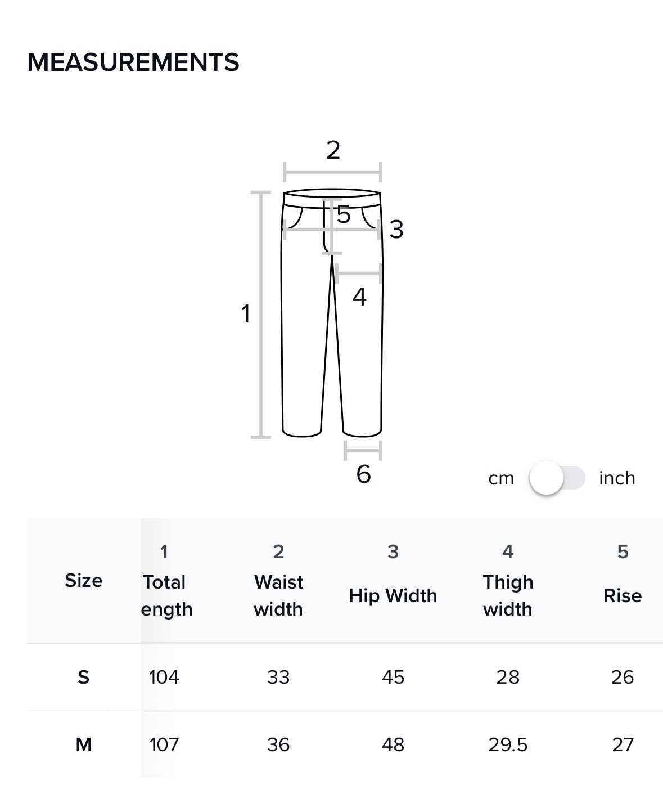Screen dimensions: 663x812
Task: Select the Size column header
Action: tap(84, 580)
